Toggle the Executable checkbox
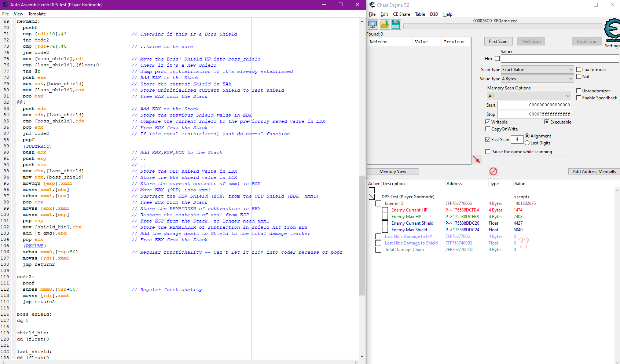The width and height of the screenshot is (620, 364). [547, 122]
